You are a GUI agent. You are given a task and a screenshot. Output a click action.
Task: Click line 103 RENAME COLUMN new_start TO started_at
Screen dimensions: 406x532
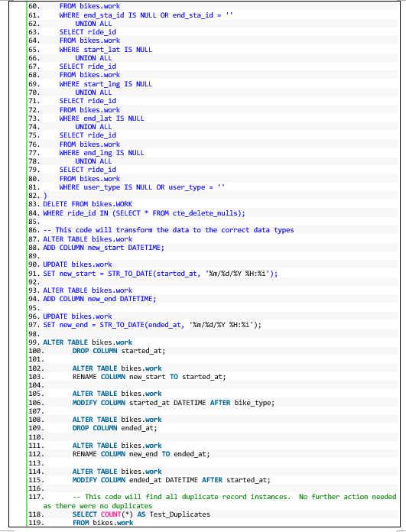tap(149, 377)
